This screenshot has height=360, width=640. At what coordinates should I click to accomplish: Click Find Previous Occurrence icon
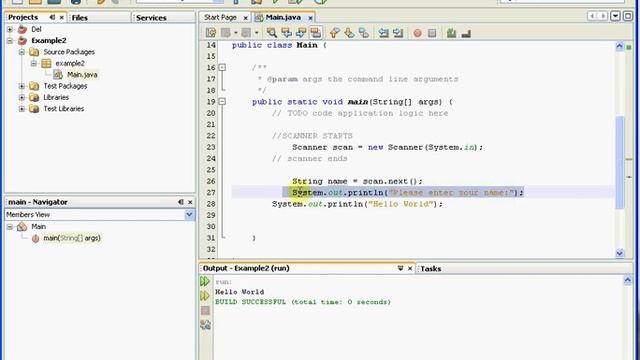click(286, 33)
